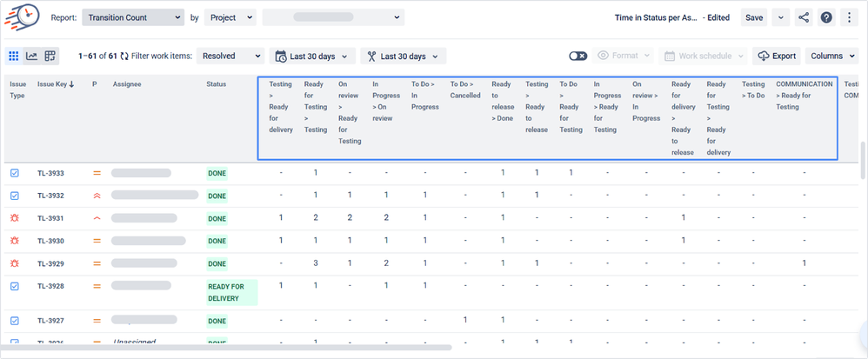Expand the Project grouping dropdown

click(x=230, y=17)
